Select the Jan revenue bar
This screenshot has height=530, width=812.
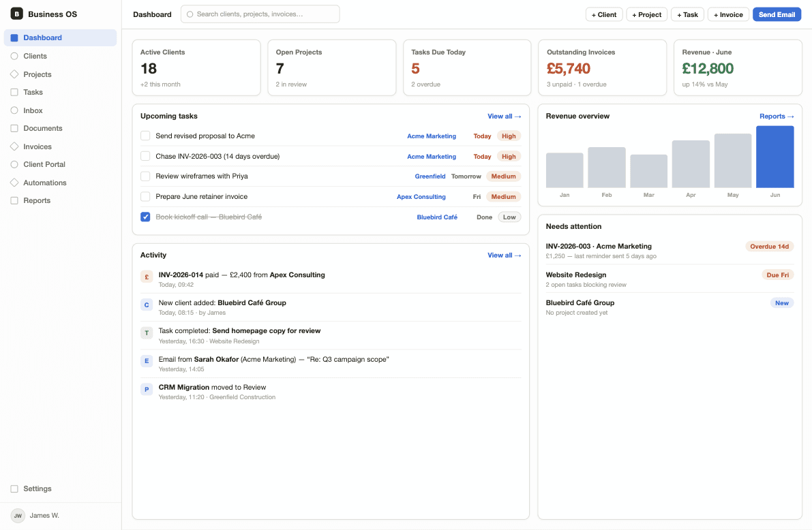coord(565,170)
